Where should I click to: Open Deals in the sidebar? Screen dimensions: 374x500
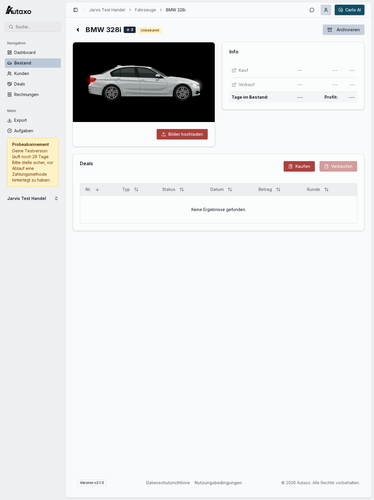pos(33,84)
